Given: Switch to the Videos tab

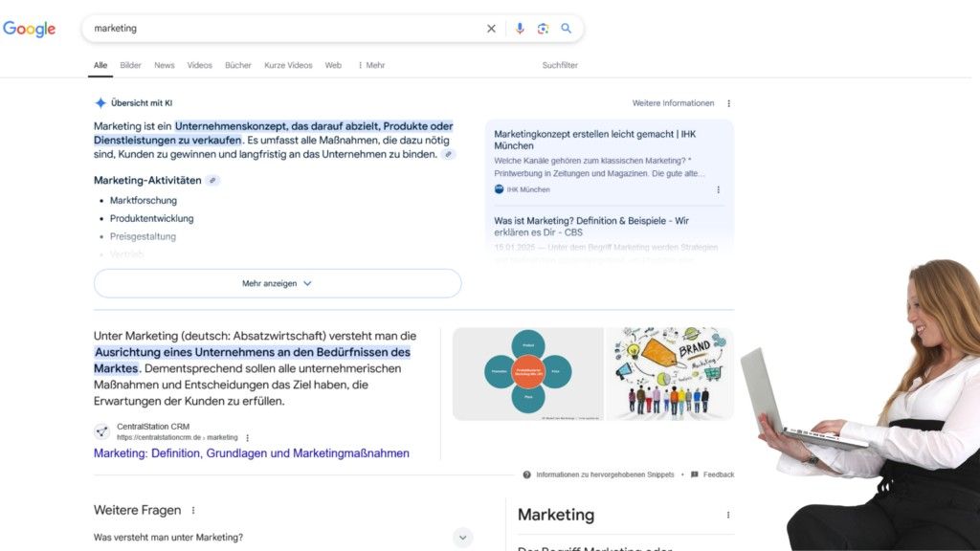Looking at the screenshot, I should coord(200,65).
